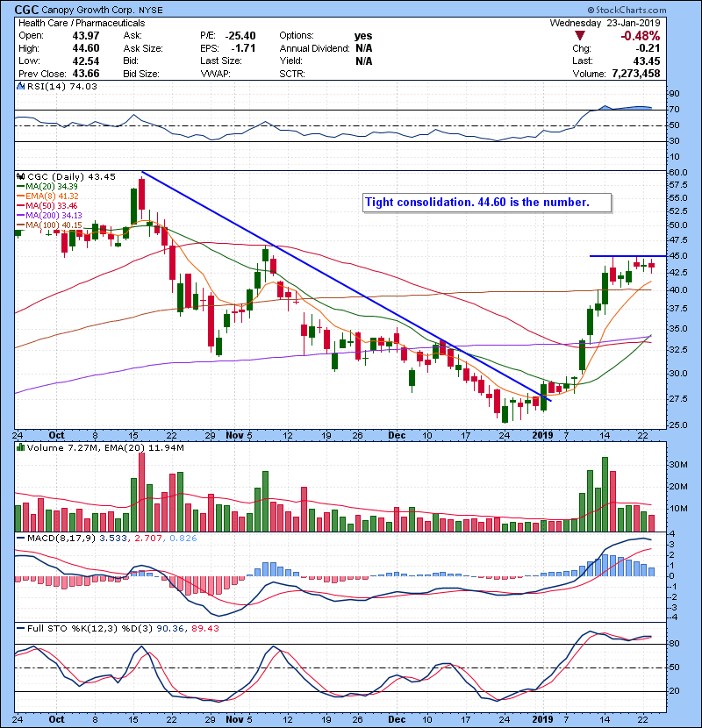This screenshot has width=702, height=728.
Task: Click the High value '44.60'
Action: (x=86, y=48)
